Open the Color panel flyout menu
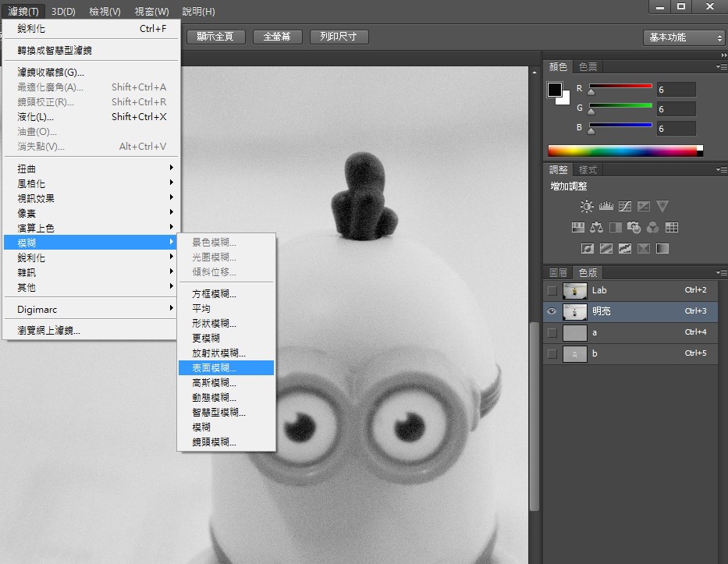Viewport: 728px width, 564px height. [x=722, y=67]
